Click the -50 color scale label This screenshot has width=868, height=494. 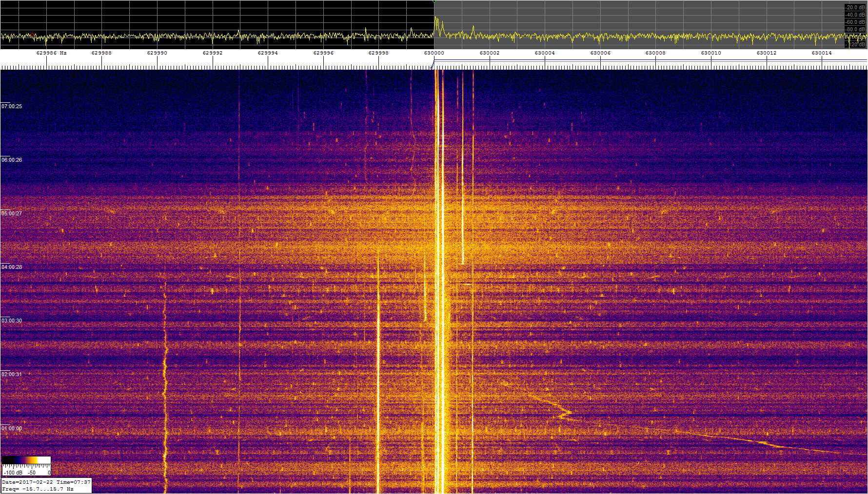(x=31, y=473)
